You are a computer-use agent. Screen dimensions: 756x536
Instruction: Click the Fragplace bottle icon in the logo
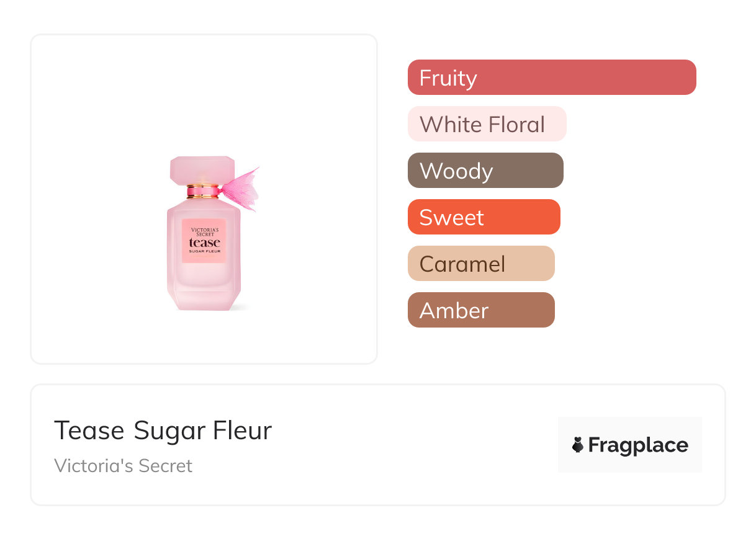(x=578, y=445)
